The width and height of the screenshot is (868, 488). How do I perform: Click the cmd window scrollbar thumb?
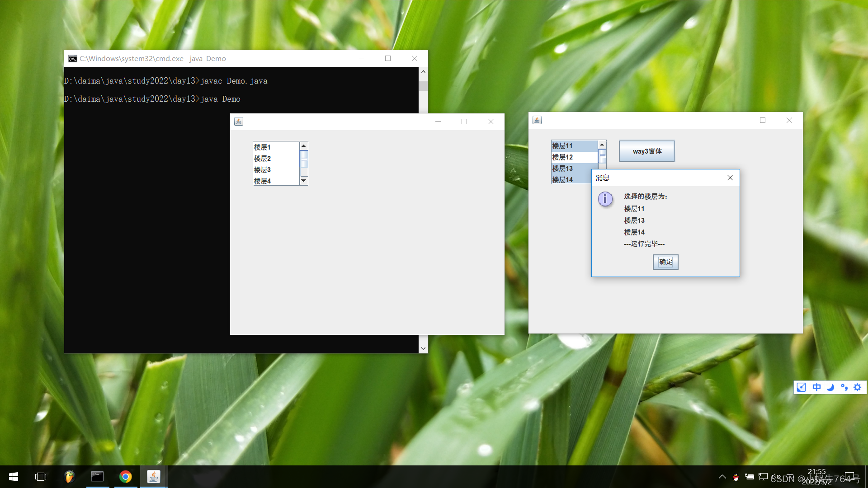(x=423, y=86)
